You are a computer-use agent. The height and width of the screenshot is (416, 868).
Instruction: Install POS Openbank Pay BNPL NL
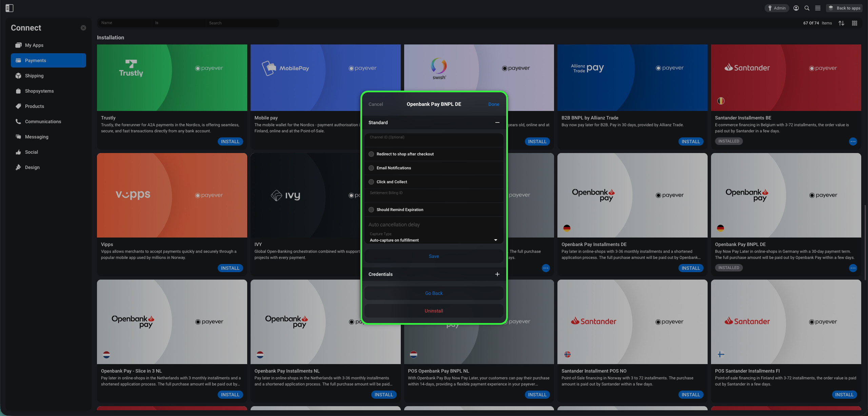tap(537, 395)
